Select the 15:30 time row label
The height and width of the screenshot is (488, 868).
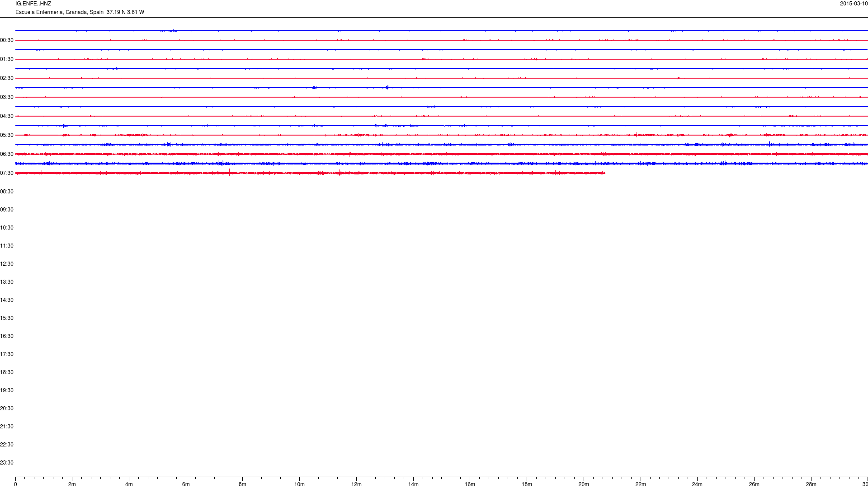(x=7, y=318)
